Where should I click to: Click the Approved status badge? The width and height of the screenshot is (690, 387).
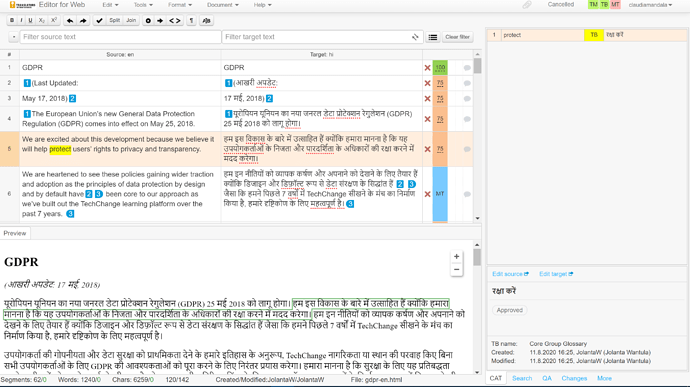coord(510,310)
